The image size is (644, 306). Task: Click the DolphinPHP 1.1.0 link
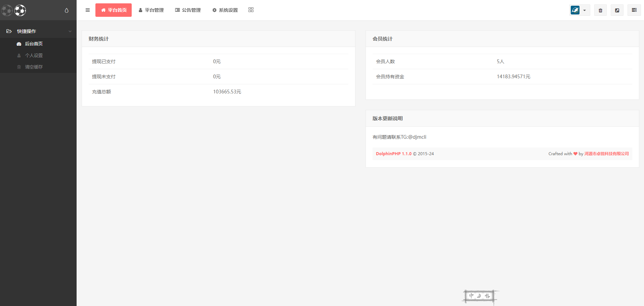393,154
